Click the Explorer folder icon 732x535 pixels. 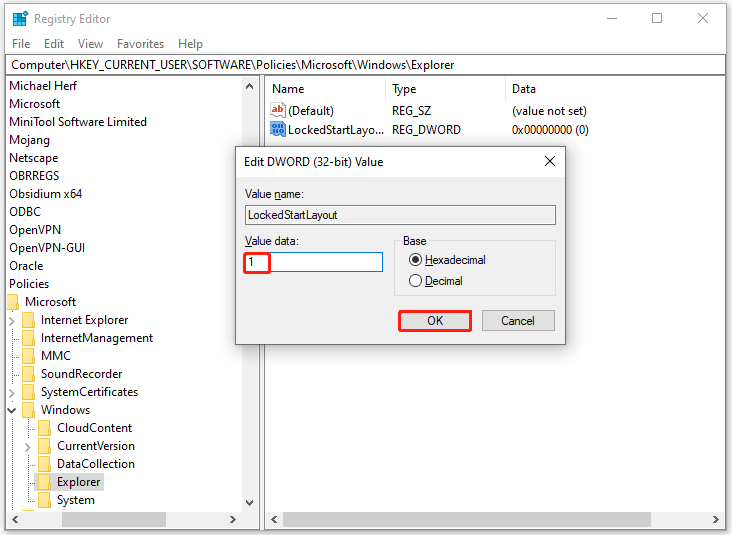(44, 482)
